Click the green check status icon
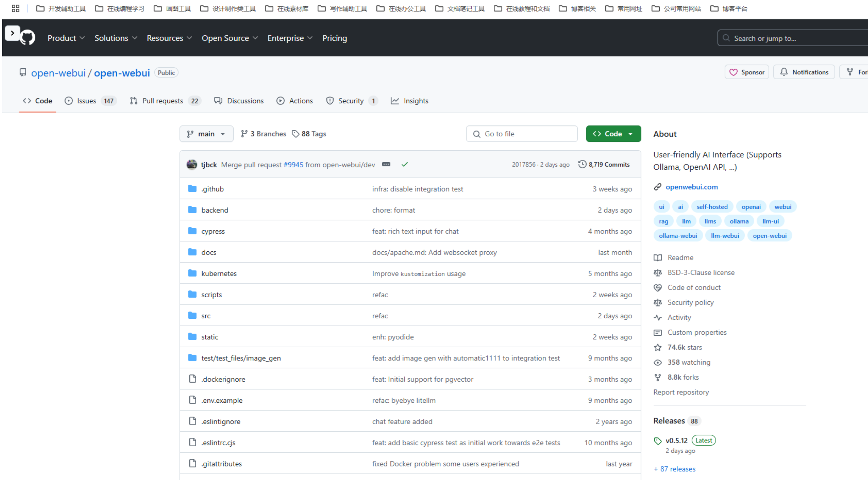Viewport: 868px width, 480px height. pyautogui.click(x=404, y=164)
